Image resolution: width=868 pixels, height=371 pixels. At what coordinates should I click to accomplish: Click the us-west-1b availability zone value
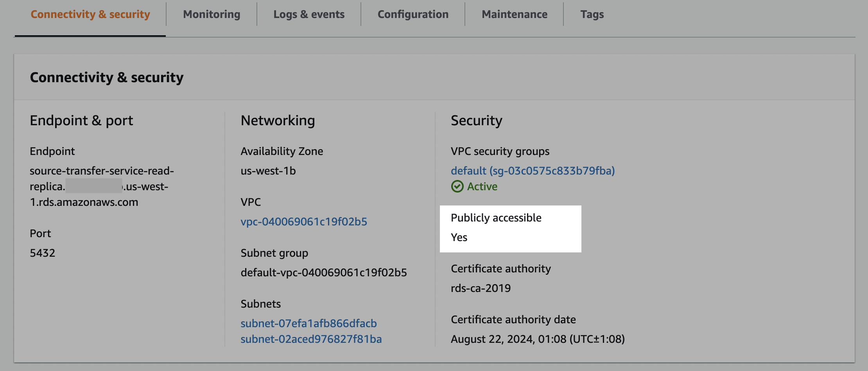pyautogui.click(x=268, y=171)
